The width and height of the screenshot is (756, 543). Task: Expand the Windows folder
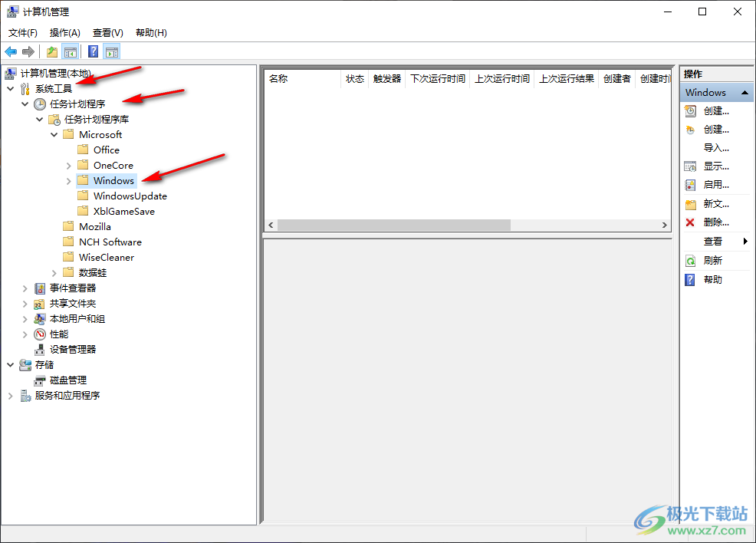[68, 181]
